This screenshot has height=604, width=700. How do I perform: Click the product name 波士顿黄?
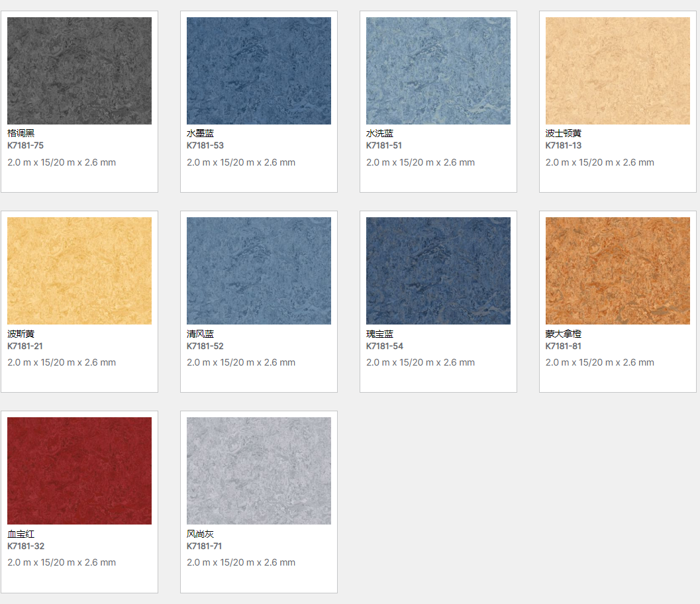(x=564, y=133)
